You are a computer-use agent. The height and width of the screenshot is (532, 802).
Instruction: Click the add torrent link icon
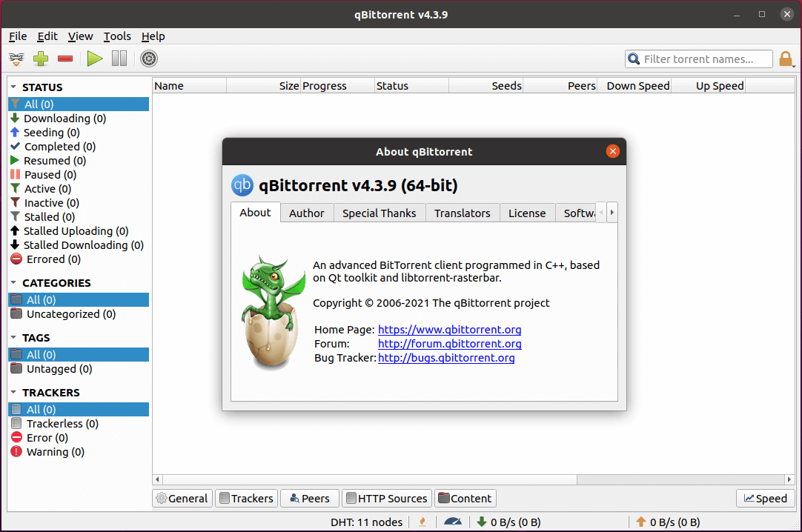pos(16,59)
